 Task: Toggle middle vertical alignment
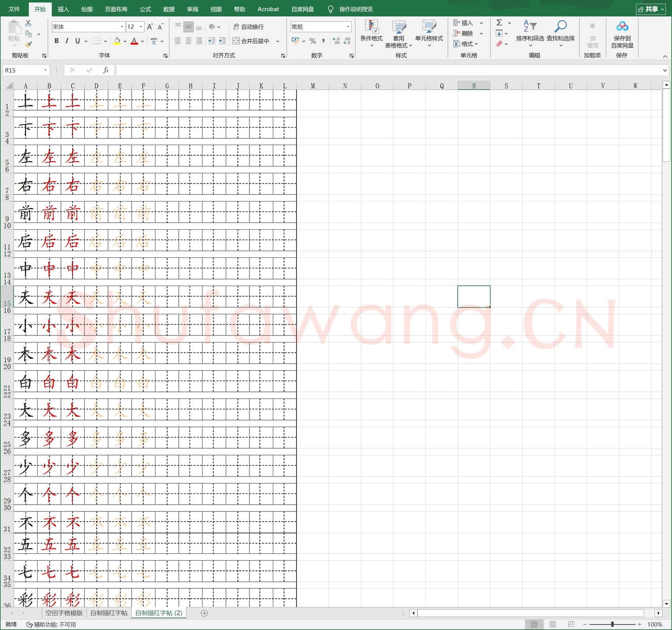189,27
